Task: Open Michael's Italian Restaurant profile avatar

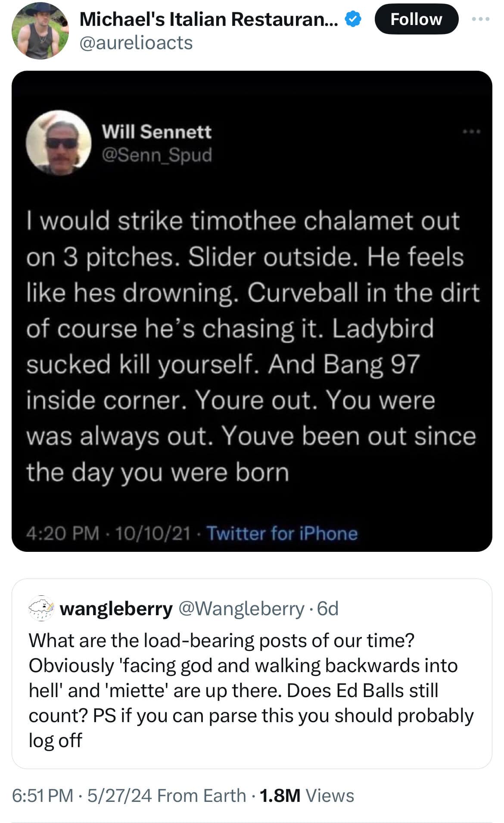Action: click(x=40, y=31)
